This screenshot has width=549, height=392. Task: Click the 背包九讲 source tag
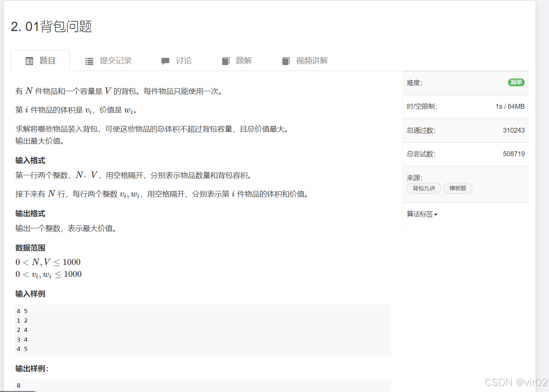(423, 188)
